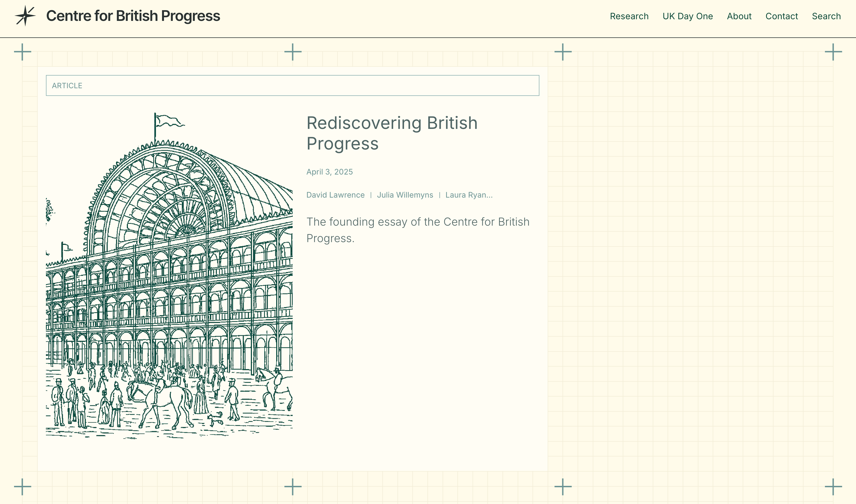Viewport: 856px width, 504px height.
Task: Click the star compass logo icon
Action: pos(25,16)
